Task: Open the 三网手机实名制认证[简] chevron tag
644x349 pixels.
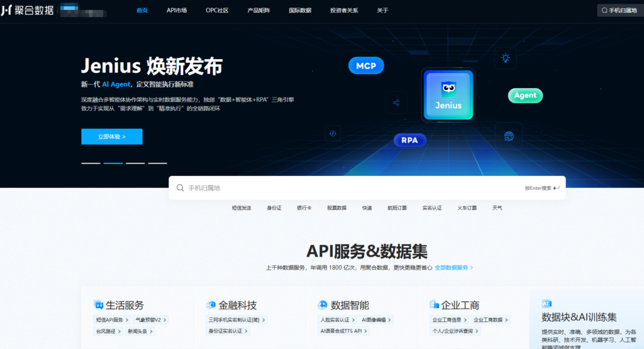Action: coord(236,320)
